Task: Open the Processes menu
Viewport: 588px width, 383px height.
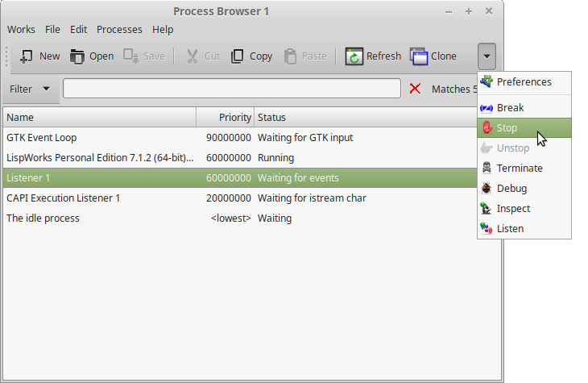Action: click(119, 30)
